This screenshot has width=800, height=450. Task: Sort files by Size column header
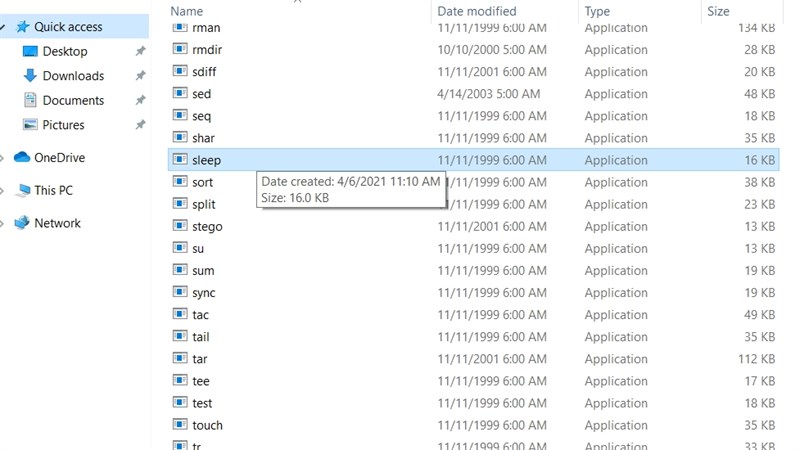[718, 11]
